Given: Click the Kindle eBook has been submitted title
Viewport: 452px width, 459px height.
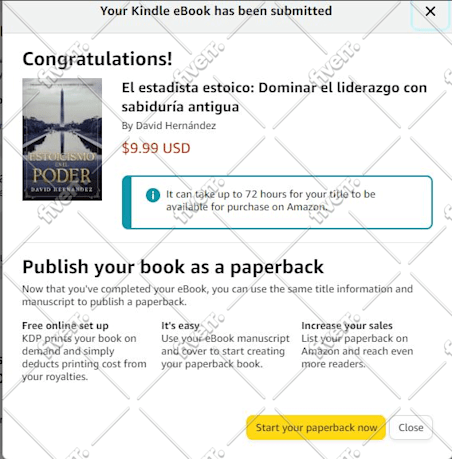Looking at the screenshot, I should coord(216,11).
